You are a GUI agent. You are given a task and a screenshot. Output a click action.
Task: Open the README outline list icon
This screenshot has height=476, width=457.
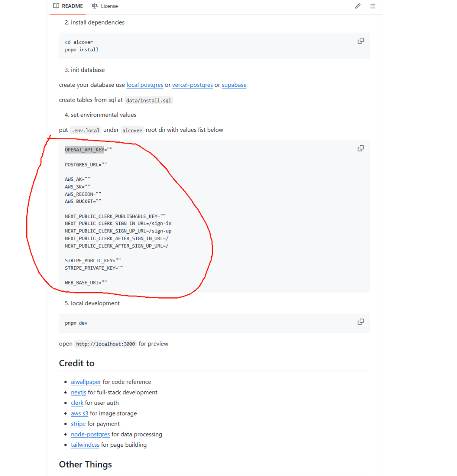(372, 6)
